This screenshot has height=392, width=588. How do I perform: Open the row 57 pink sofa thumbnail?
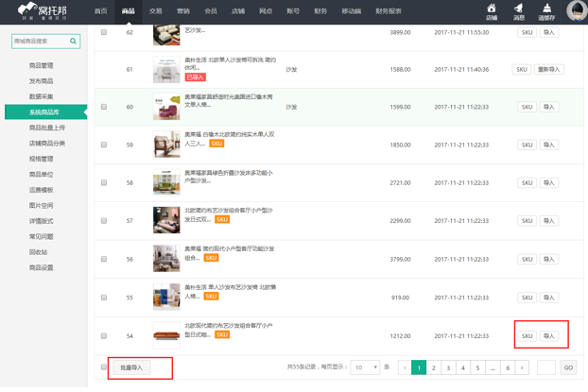point(166,220)
